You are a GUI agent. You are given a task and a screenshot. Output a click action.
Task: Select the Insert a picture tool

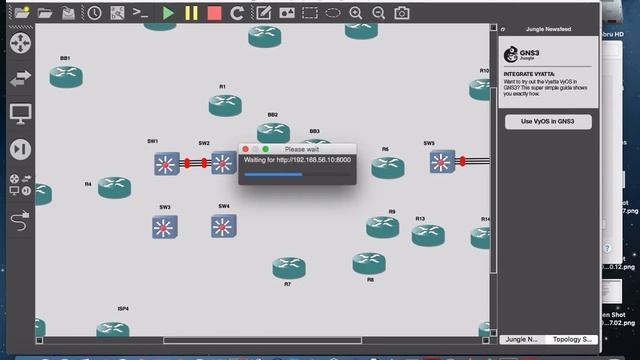click(x=287, y=13)
